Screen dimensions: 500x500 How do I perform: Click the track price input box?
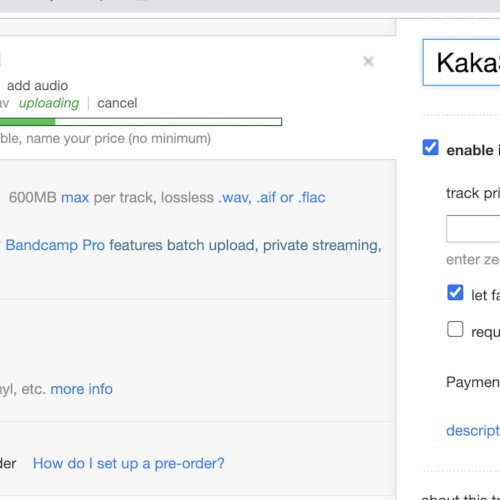point(473,229)
